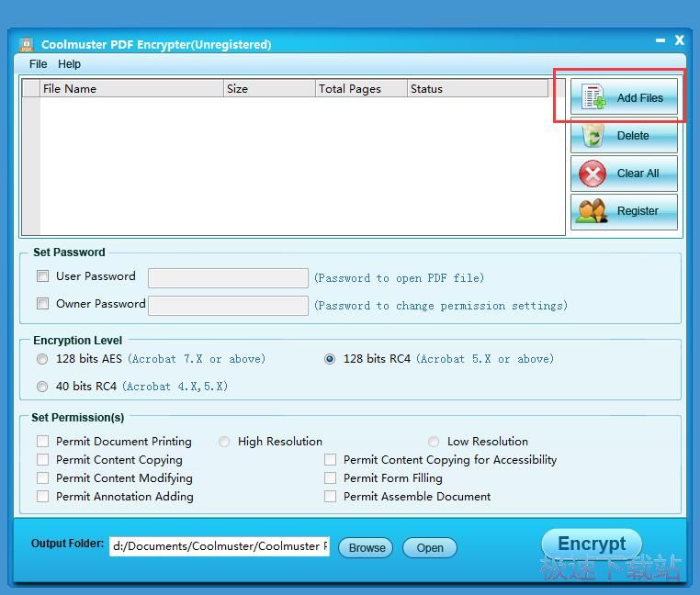Screen dimensions: 700x595
Task: Check Permit Annotation Adding
Action: pos(43,497)
